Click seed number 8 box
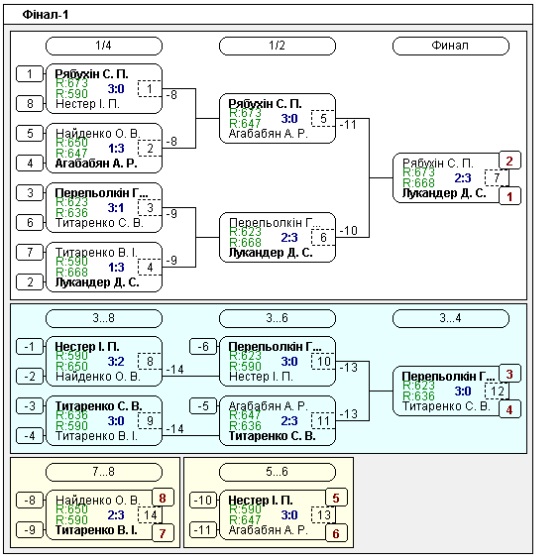This screenshot has height=557, width=538. 30,104
